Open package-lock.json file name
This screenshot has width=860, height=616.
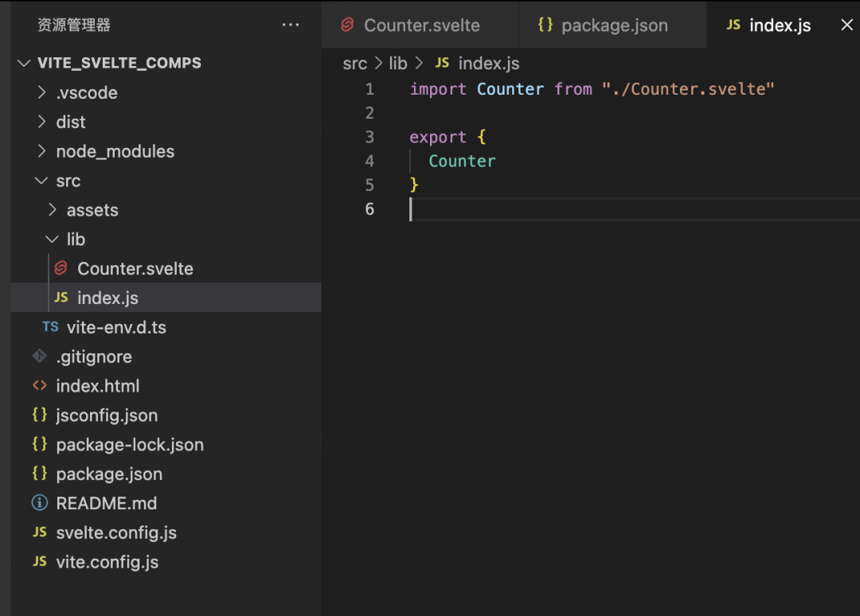[130, 444]
